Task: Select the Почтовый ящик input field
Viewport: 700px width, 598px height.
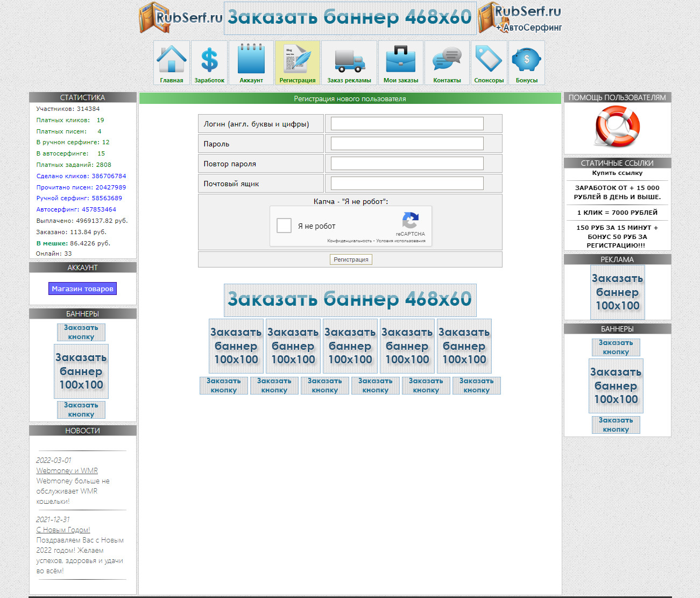Action: point(407,184)
